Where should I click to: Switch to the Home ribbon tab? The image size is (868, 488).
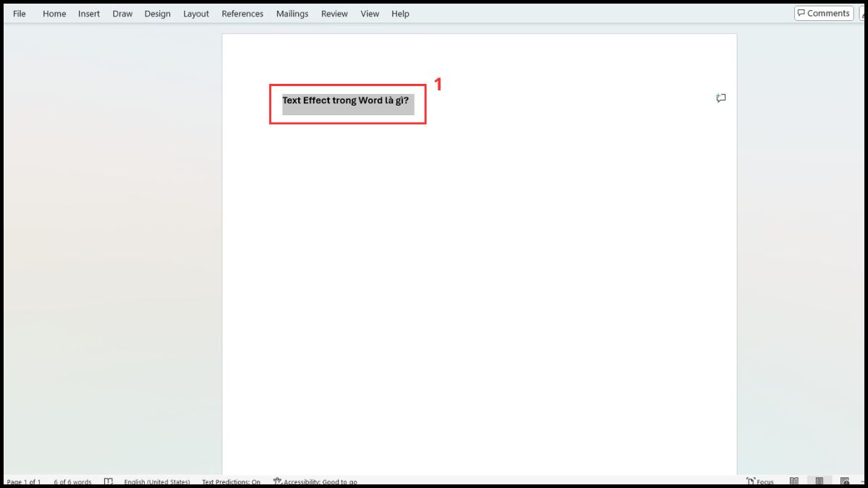tap(54, 14)
